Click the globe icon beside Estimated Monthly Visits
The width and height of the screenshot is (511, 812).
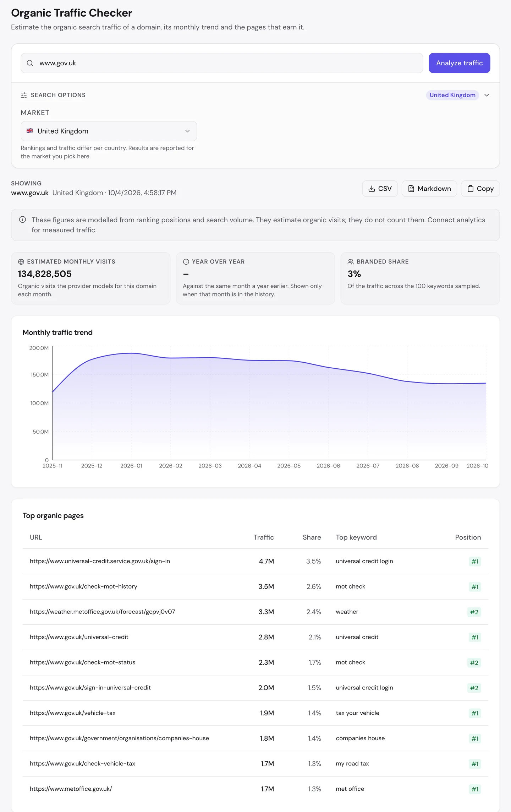pyautogui.click(x=21, y=262)
